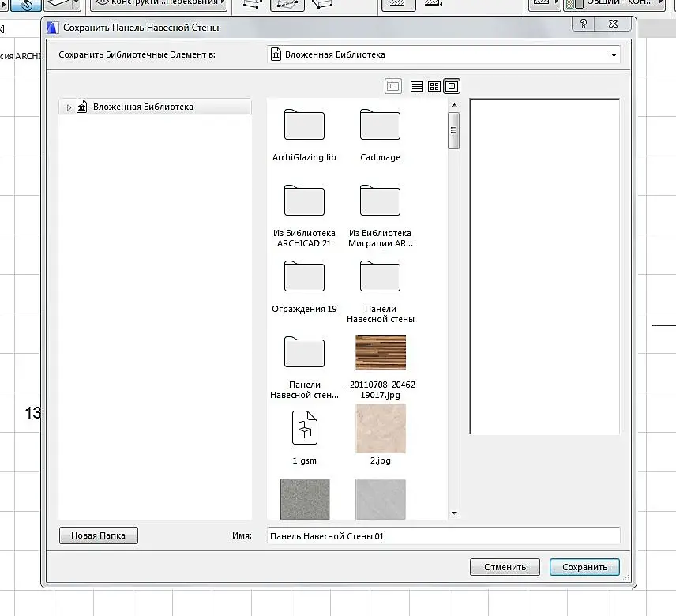Select the large icons view button
The image size is (676, 616).
pos(452,86)
